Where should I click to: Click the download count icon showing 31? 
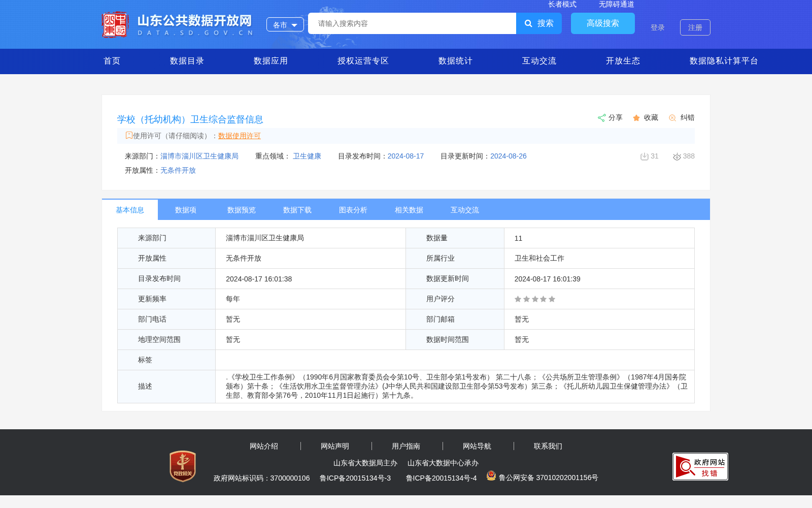[645, 156]
